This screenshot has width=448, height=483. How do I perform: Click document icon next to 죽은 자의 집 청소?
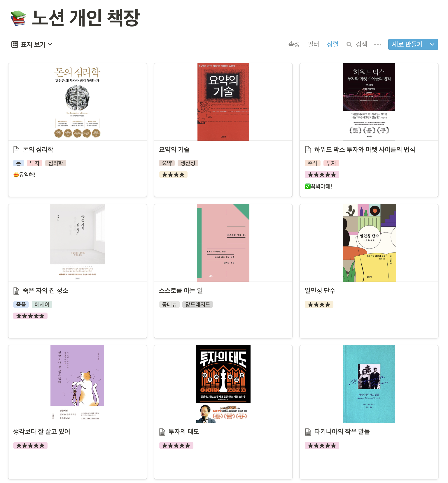pos(16,291)
